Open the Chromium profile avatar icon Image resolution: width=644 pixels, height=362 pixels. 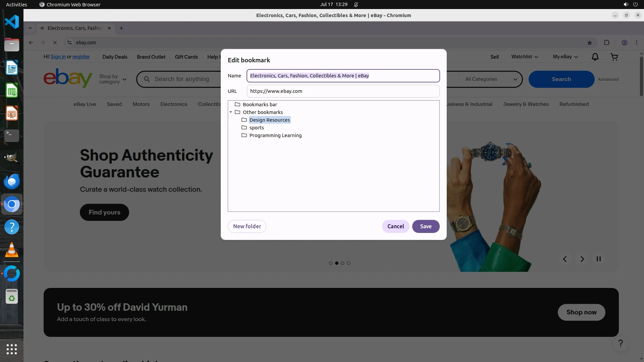click(x=624, y=43)
